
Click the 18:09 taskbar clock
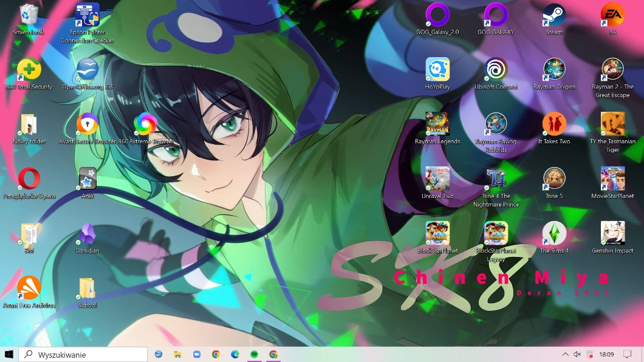(x=606, y=354)
